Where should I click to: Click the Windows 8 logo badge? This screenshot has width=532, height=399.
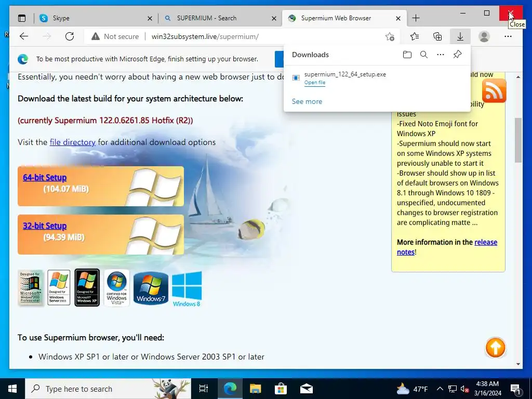[x=187, y=289]
